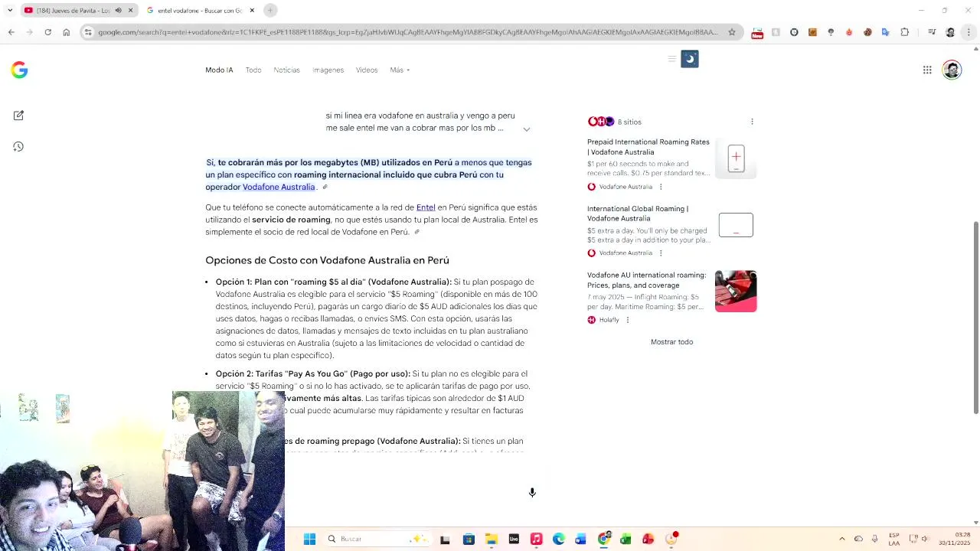
Task: Select the Noticias search tab
Action: pyautogui.click(x=287, y=70)
